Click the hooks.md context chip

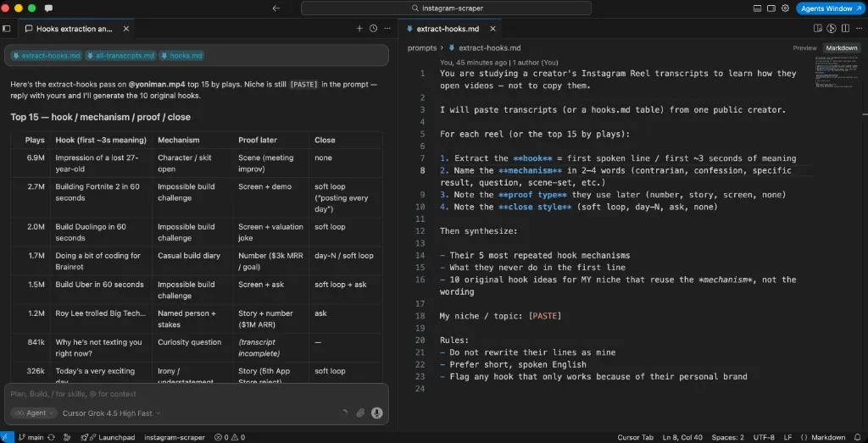(181, 56)
